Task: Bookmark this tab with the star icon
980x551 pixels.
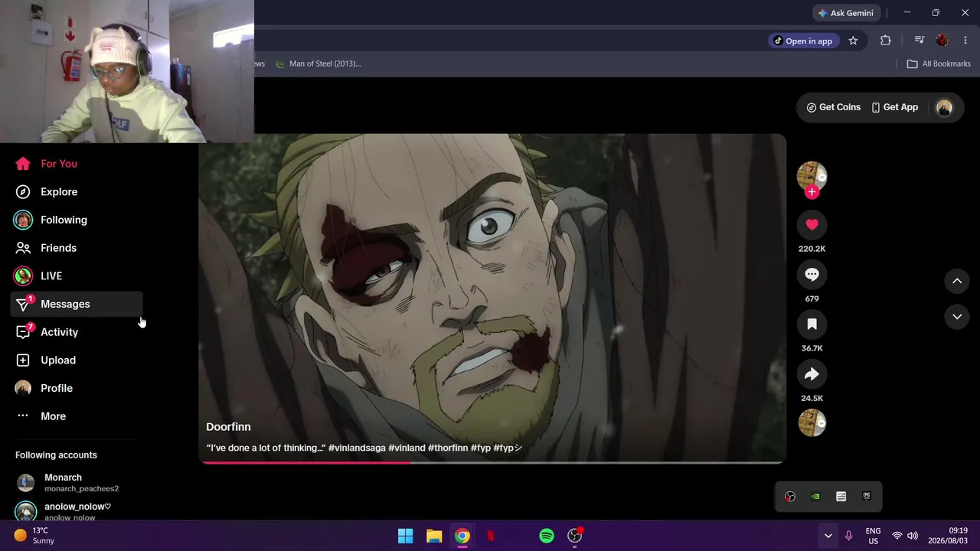Action: [853, 41]
